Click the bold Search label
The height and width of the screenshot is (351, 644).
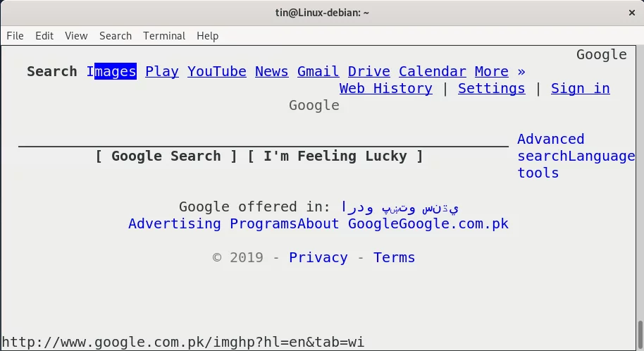pos(51,71)
